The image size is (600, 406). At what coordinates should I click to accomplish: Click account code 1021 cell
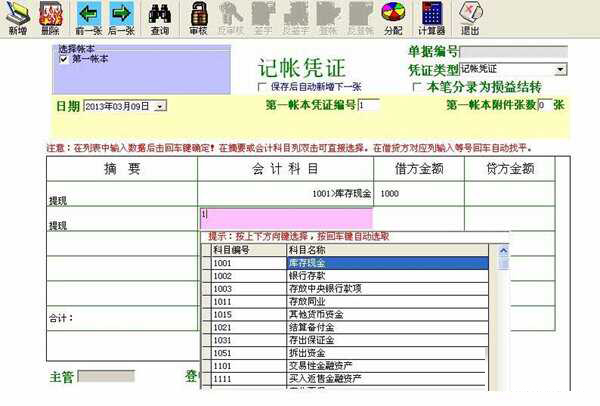coord(249,328)
